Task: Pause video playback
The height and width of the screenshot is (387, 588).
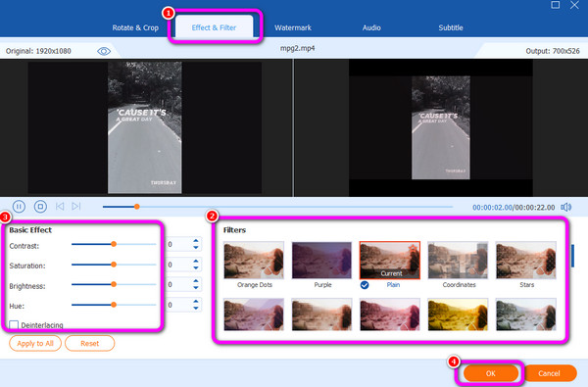Action: tap(19, 207)
